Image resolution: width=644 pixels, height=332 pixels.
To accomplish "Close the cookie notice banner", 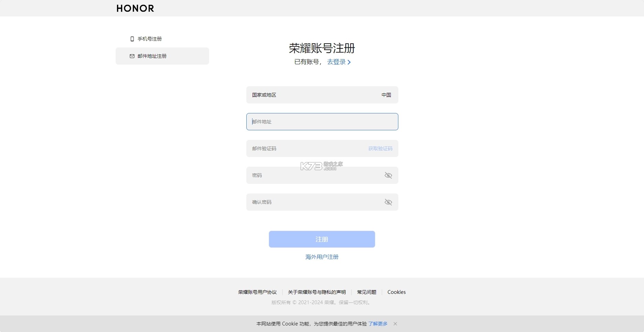I will coord(395,324).
